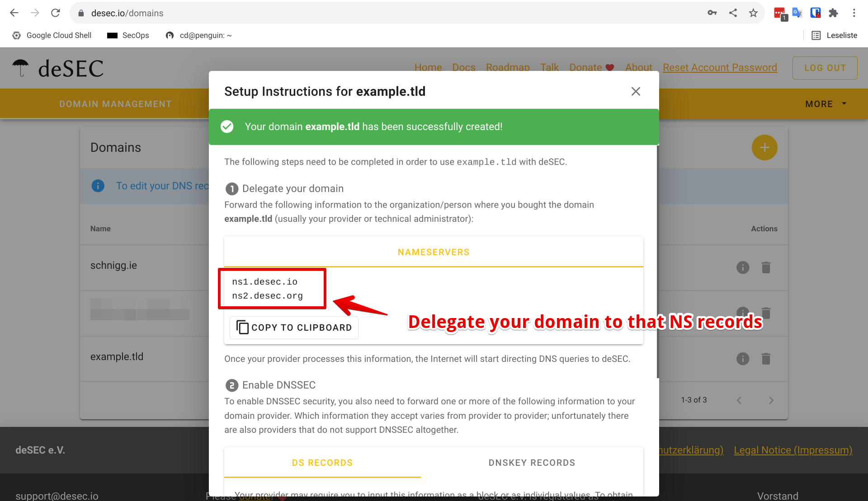Open Reset Account Password link

coord(720,68)
